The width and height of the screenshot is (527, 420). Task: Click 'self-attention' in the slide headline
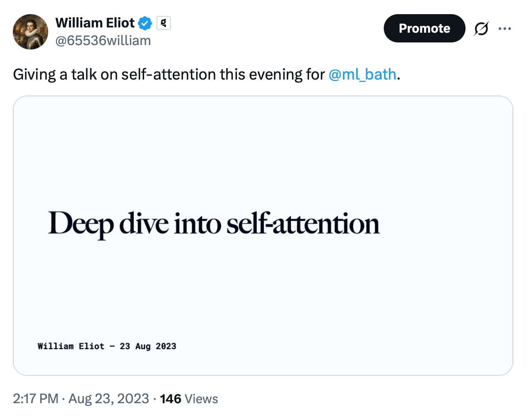tap(303, 224)
